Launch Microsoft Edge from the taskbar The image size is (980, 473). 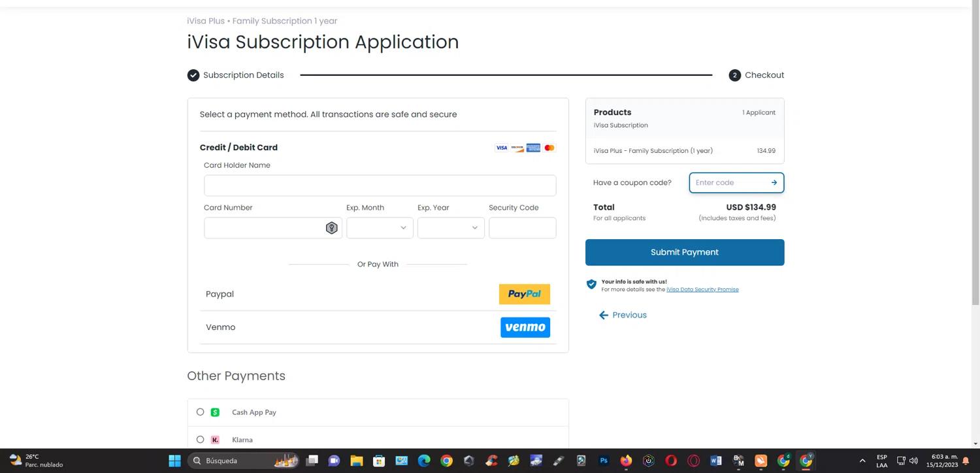[424, 461]
